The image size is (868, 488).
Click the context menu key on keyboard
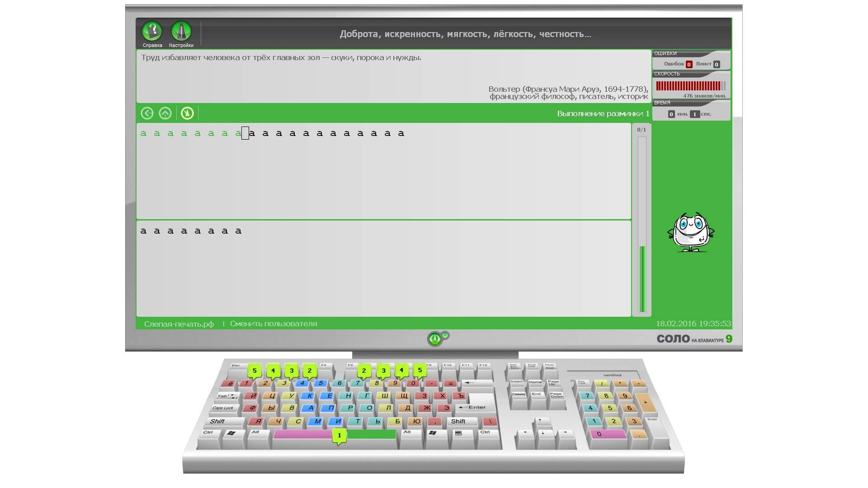pyautogui.click(x=459, y=433)
